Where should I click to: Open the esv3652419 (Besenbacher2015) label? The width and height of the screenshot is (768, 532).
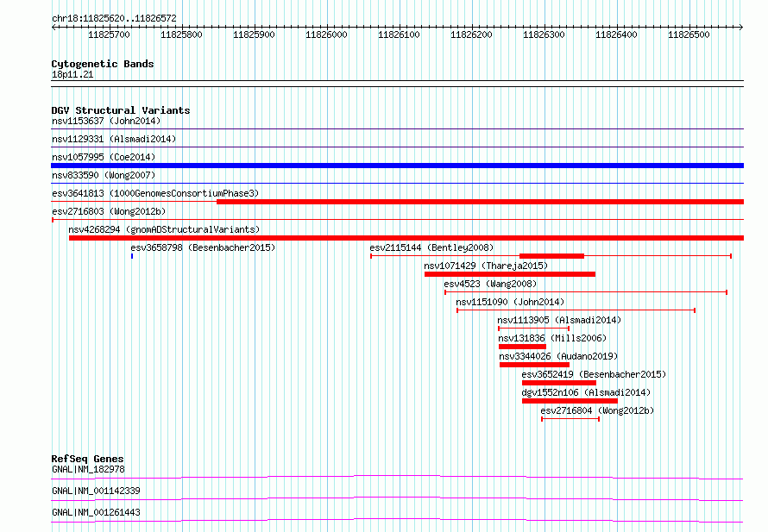pyautogui.click(x=594, y=374)
